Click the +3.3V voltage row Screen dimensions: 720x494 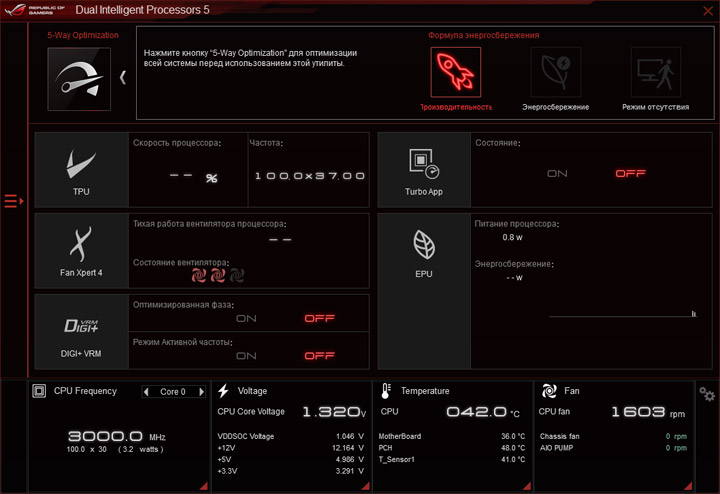(291, 471)
